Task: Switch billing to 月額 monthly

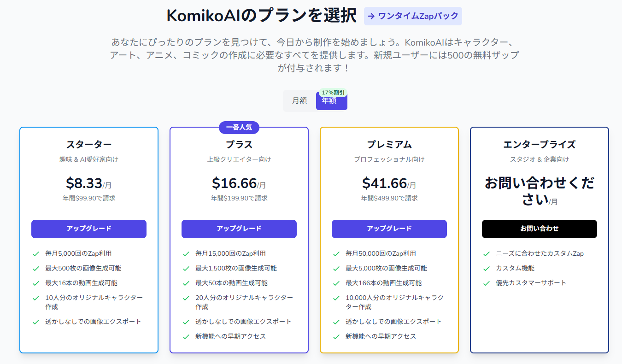Action: pyautogui.click(x=299, y=100)
